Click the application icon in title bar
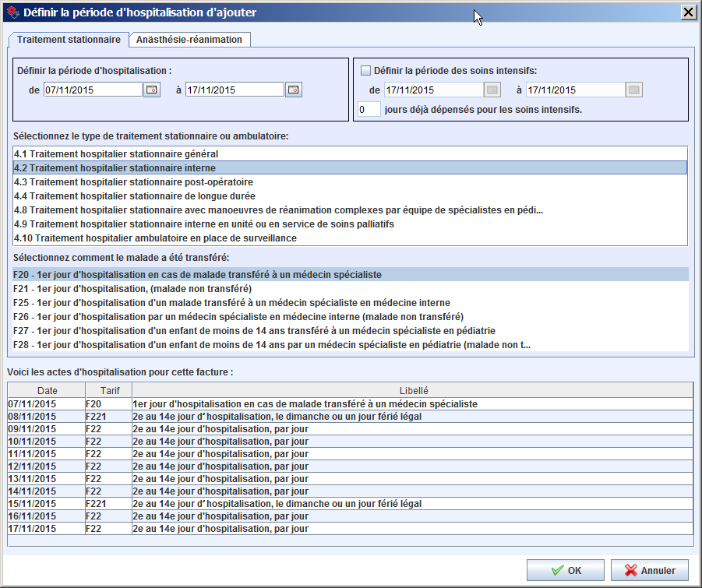The image size is (702, 588). [12, 12]
